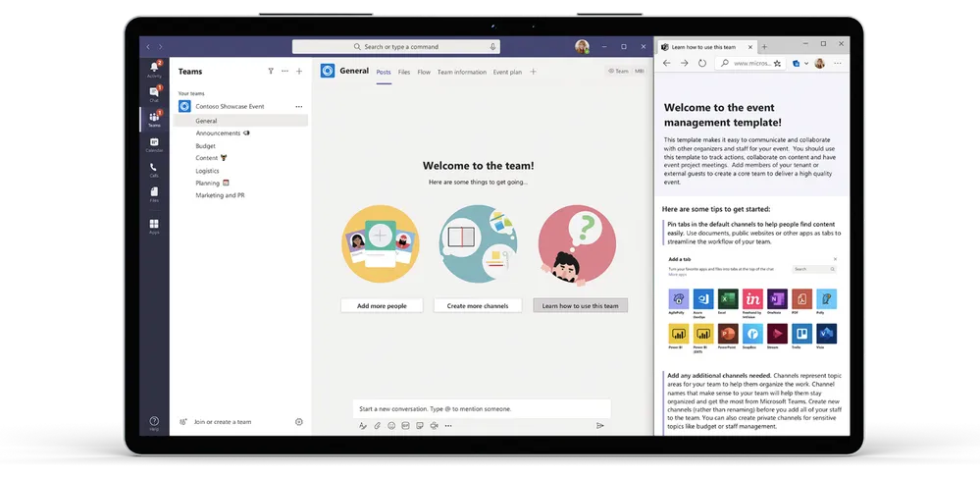
Task: Click the Add a tab Search field
Action: pyautogui.click(x=814, y=270)
